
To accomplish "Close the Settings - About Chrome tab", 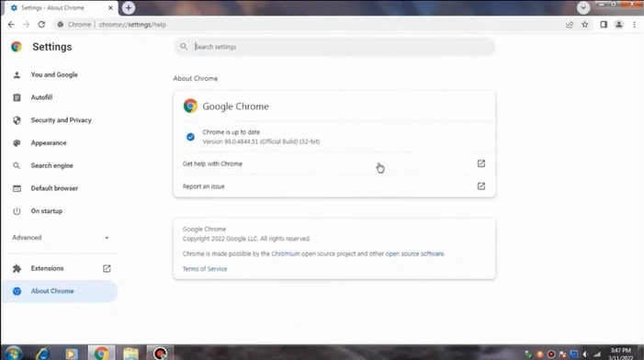I will (x=110, y=7).
